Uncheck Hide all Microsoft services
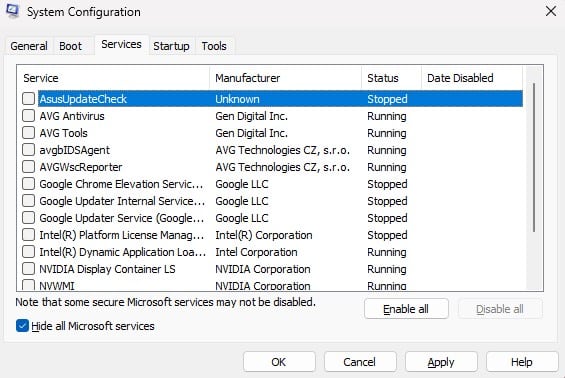The image size is (565, 378). click(x=22, y=326)
